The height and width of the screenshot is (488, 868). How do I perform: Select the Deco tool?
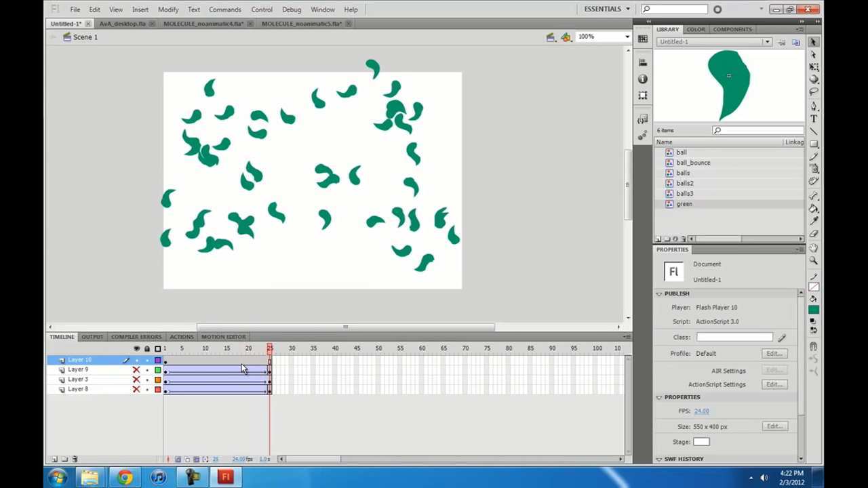[814, 181]
